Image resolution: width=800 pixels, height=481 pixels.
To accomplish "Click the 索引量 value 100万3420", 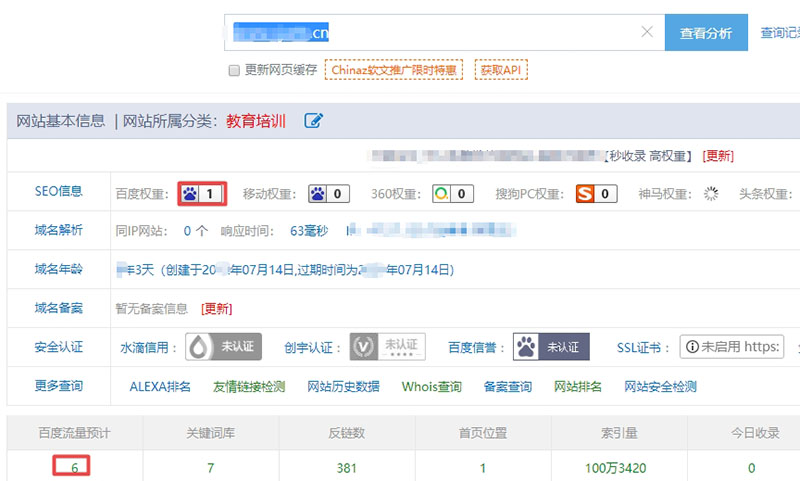I will [615, 468].
